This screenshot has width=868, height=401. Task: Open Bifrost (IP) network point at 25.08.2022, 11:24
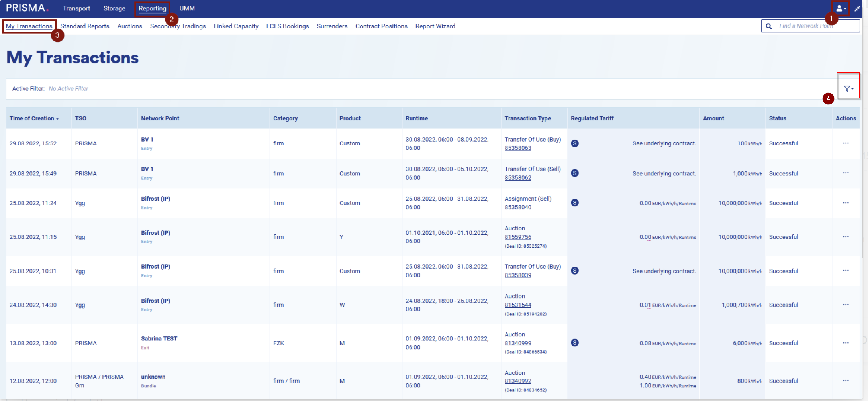(x=155, y=199)
